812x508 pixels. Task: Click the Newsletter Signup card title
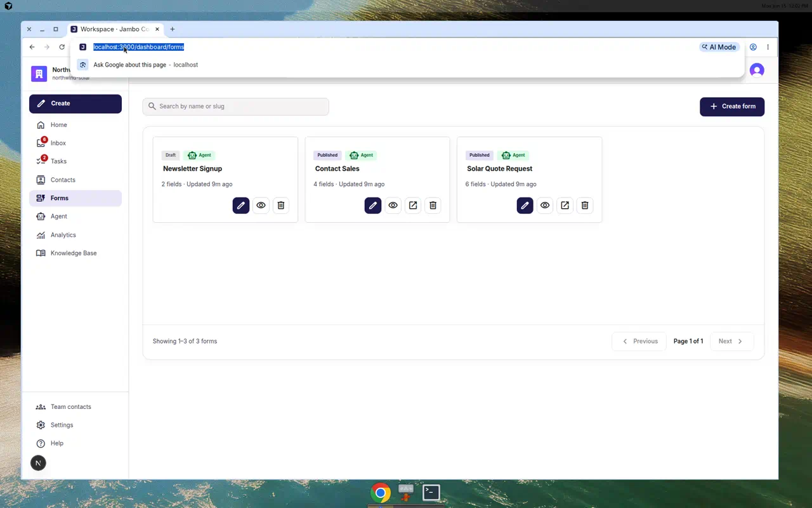click(192, 169)
